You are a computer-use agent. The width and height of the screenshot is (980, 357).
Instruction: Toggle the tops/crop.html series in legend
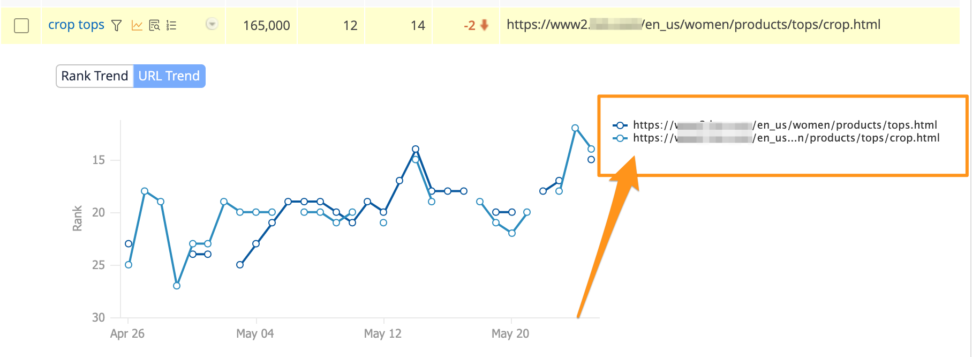776,138
